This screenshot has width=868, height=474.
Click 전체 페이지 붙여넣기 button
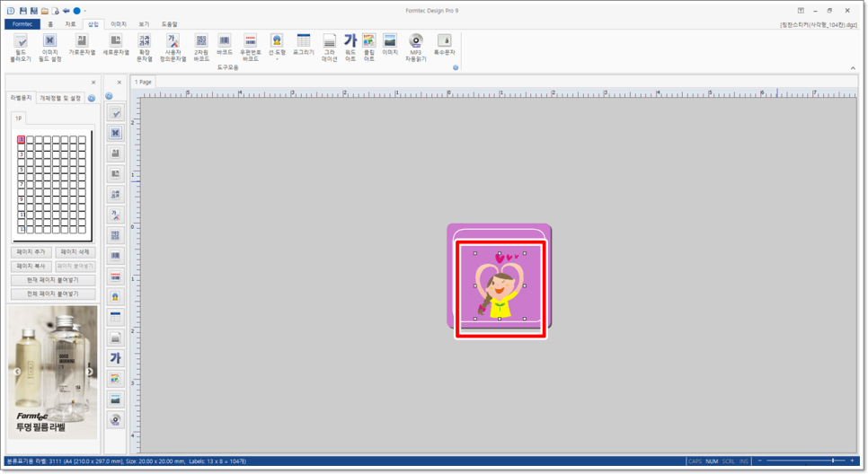click(53, 294)
